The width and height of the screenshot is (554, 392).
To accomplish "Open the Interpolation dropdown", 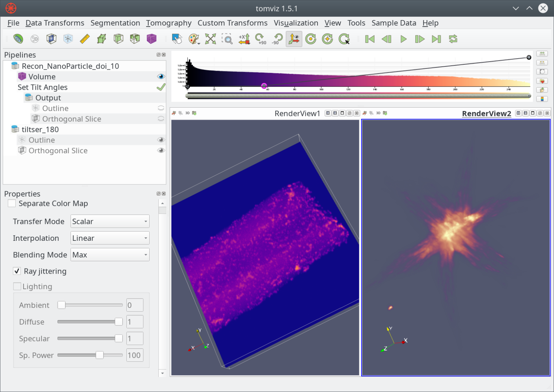I will point(109,238).
